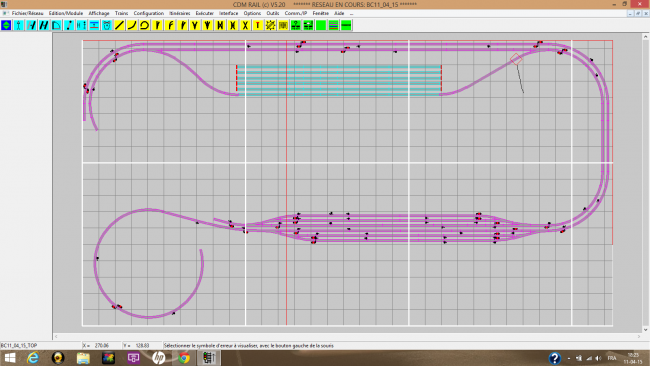The width and height of the screenshot is (650, 366).
Task: Select the loop track tool
Action: click(145, 25)
